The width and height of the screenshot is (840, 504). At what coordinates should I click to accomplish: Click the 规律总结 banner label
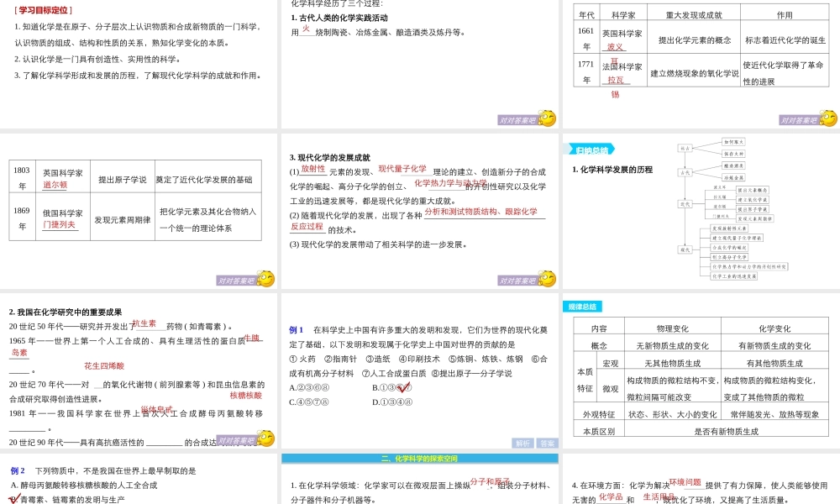tap(582, 307)
